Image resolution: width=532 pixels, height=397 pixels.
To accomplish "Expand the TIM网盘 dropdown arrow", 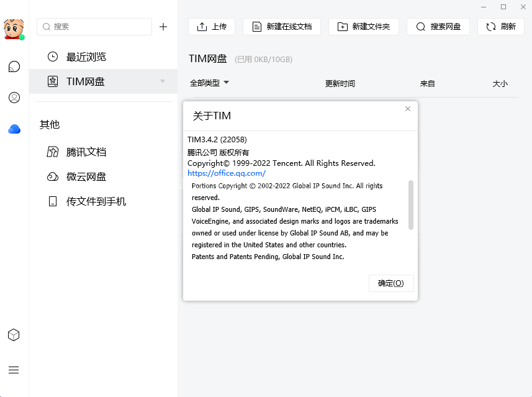I will pyautogui.click(x=163, y=81).
